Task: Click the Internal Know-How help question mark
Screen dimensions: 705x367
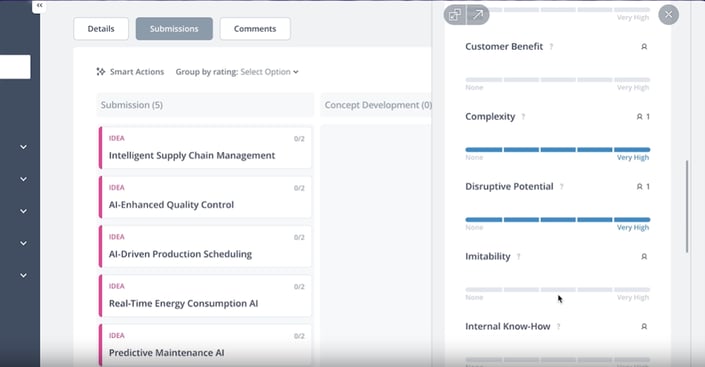Action: (x=558, y=327)
